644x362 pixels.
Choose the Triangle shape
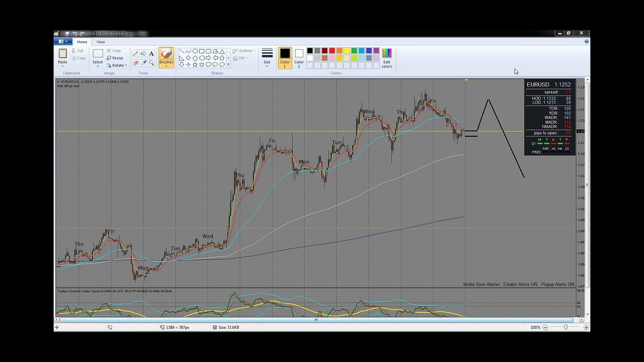point(222,51)
